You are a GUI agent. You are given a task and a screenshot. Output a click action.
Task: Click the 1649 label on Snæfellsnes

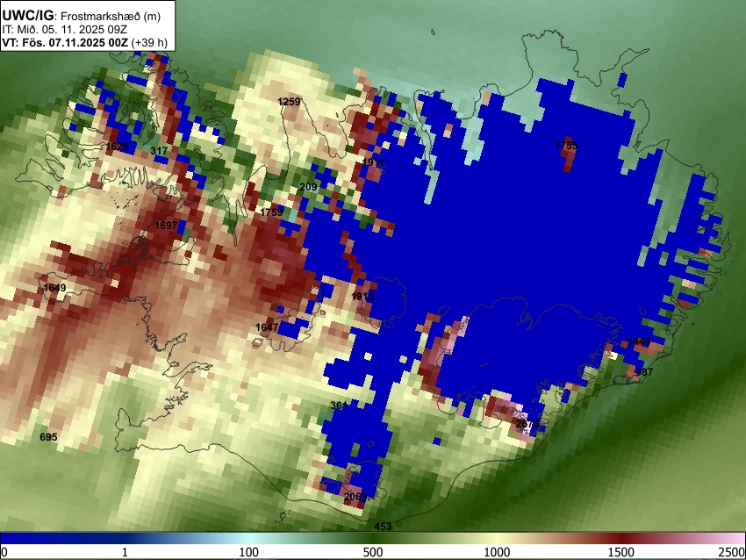(x=54, y=288)
